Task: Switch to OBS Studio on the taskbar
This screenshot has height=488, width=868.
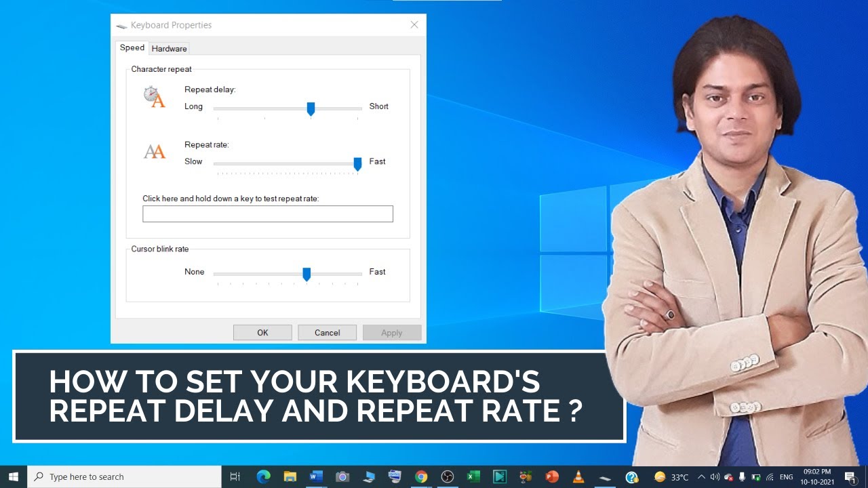Action: coord(448,476)
